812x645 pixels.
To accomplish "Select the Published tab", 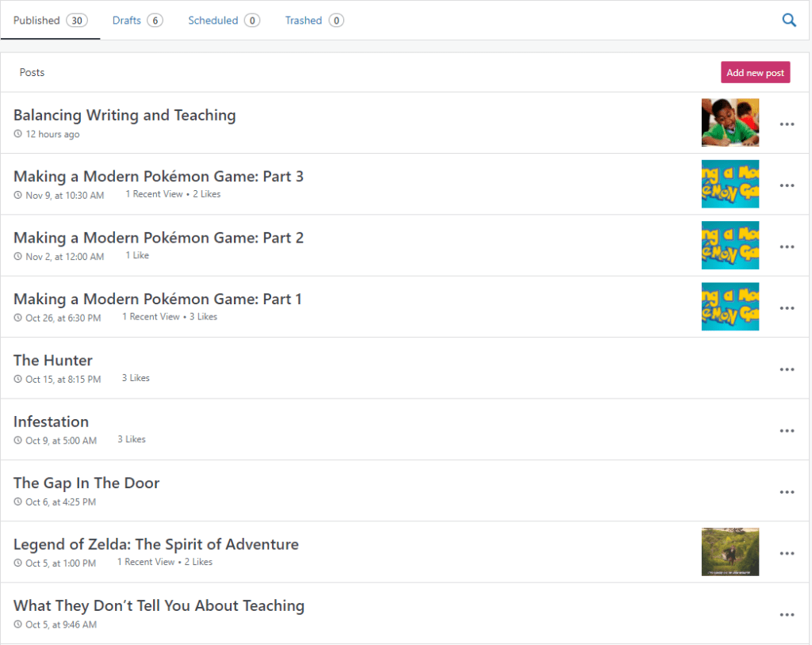I will (x=50, y=21).
